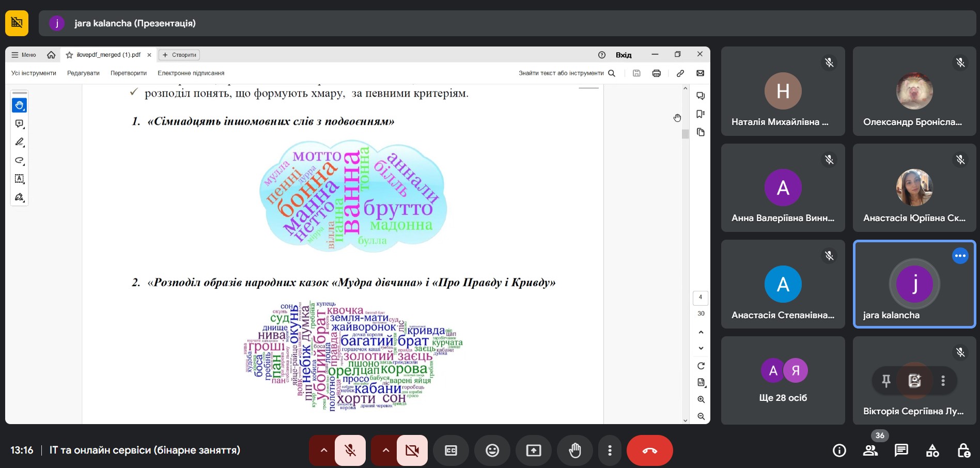Image resolution: width=980 pixels, height=468 pixels.
Task: Open page display settings icon
Action: [x=701, y=382]
